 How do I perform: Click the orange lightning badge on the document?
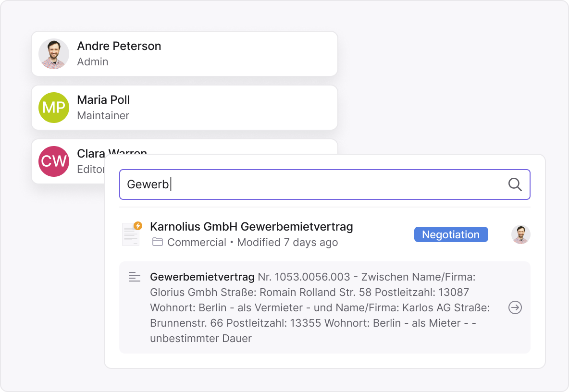click(138, 226)
